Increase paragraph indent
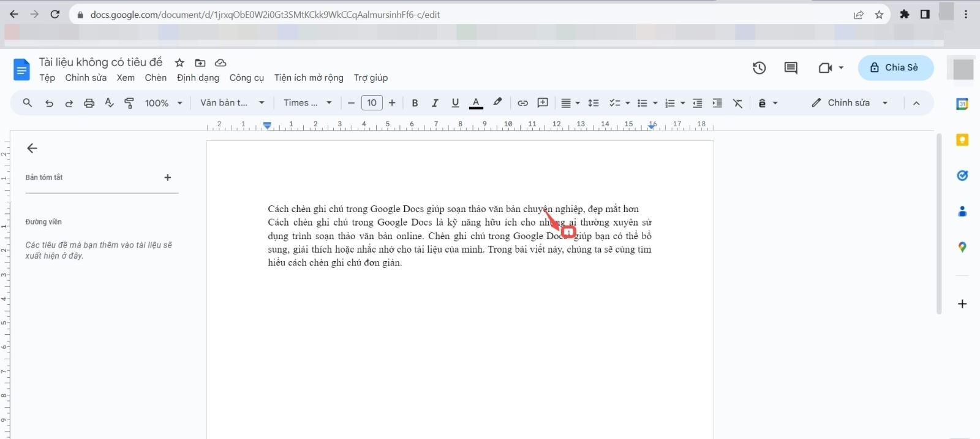This screenshot has height=439, width=980. (x=717, y=103)
